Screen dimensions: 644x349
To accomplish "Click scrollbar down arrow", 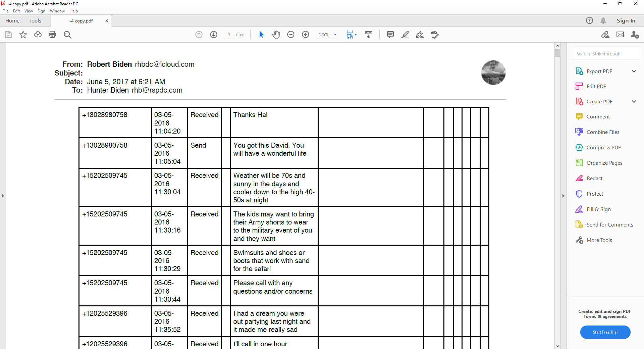I will [557, 346].
